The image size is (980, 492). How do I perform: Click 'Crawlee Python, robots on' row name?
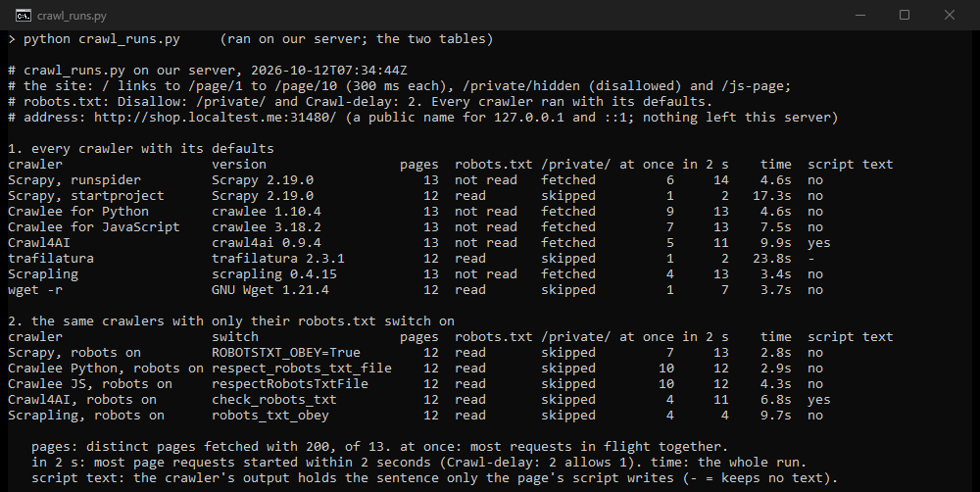coord(106,369)
